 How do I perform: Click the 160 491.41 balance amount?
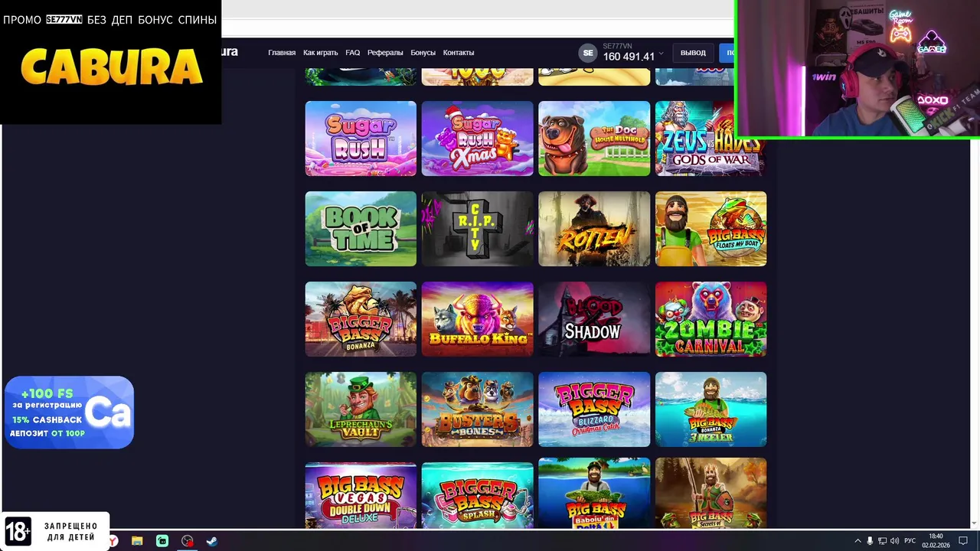[629, 57]
